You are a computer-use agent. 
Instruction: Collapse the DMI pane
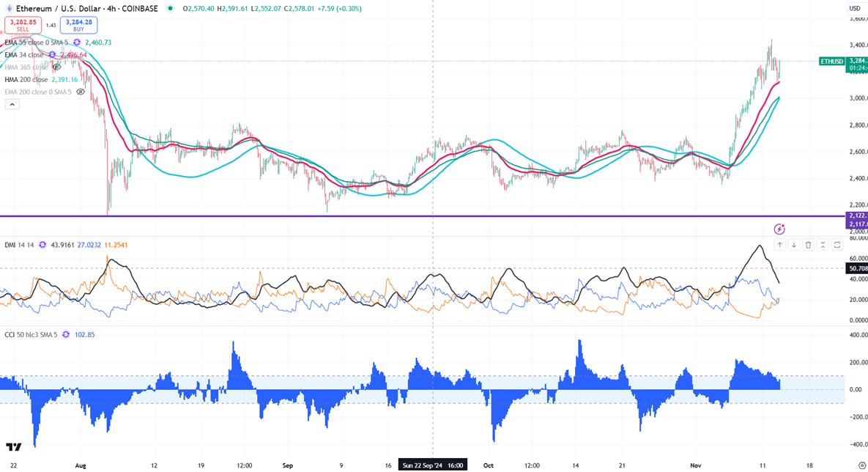tap(823, 245)
